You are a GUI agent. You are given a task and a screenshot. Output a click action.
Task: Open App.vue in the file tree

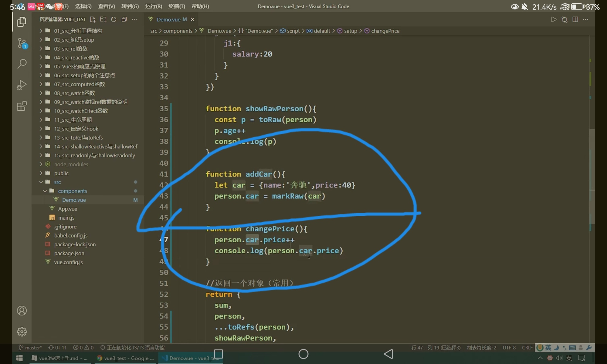pos(67,209)
